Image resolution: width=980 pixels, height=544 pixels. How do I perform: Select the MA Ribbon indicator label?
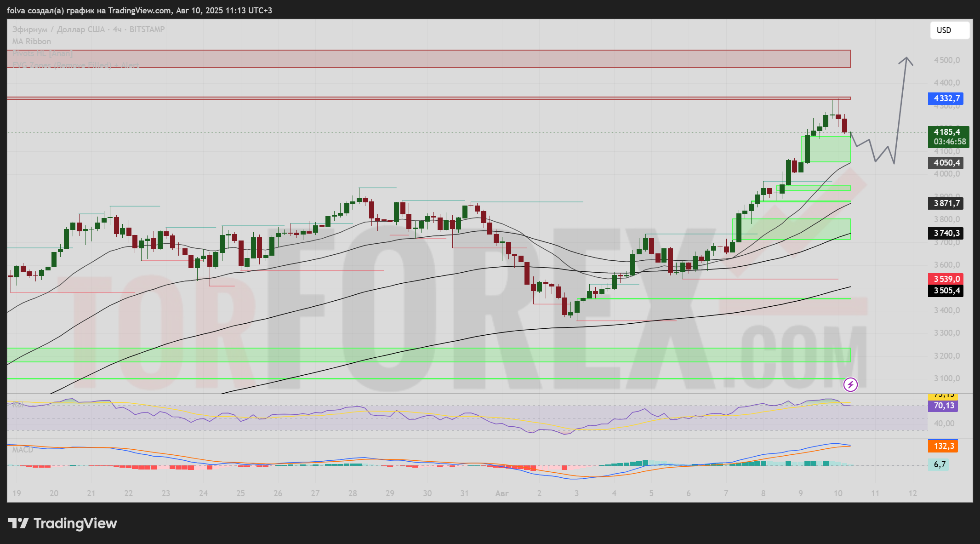coord(32,41)
